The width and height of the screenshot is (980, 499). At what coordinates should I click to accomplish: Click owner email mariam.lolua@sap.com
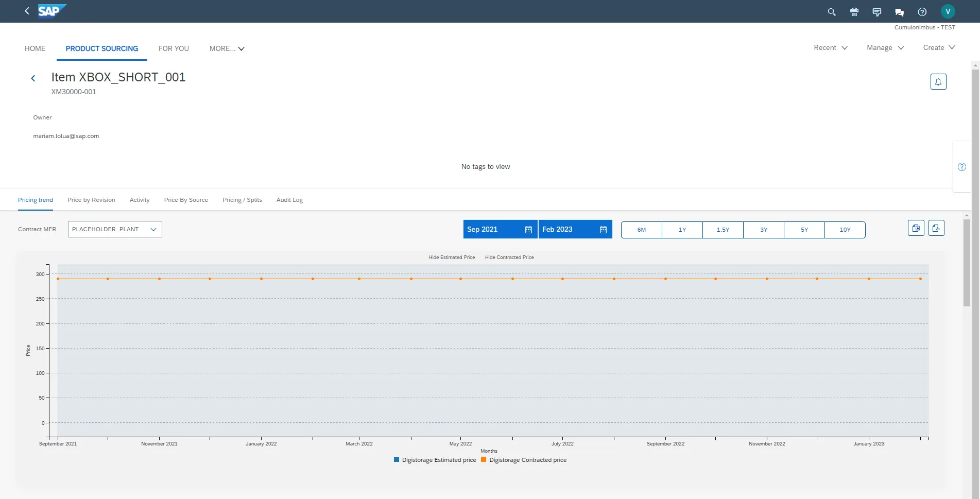[x=66, y=136]
